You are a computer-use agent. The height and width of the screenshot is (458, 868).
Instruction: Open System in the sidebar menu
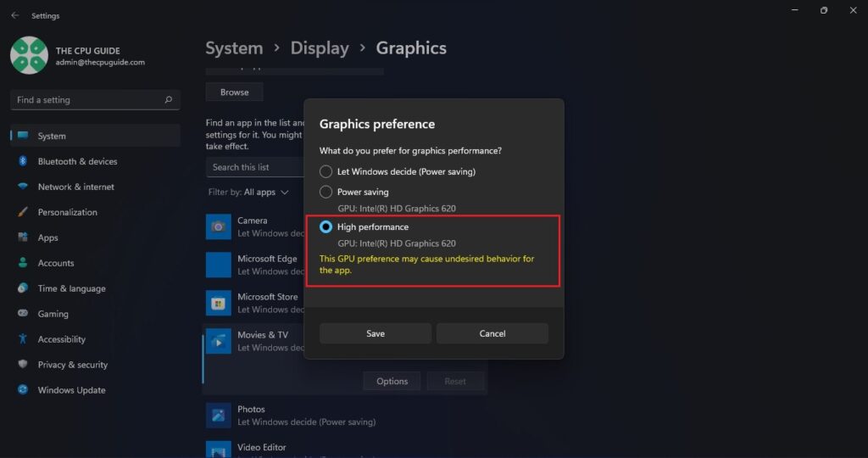[95, 136]
